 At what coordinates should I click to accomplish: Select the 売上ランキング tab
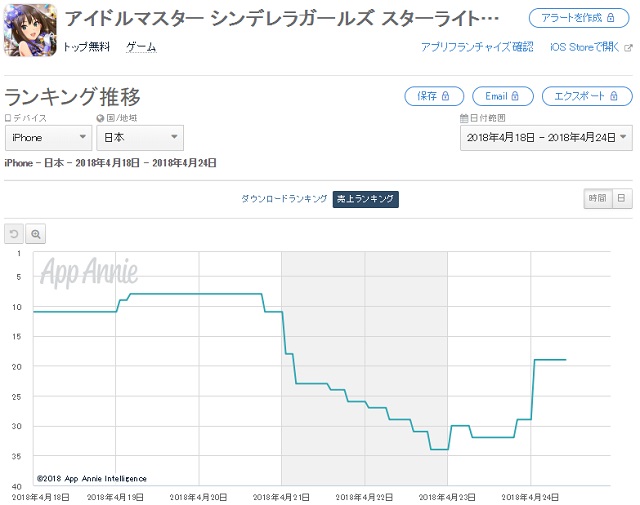pyautogui.click(x=365, y=199)
